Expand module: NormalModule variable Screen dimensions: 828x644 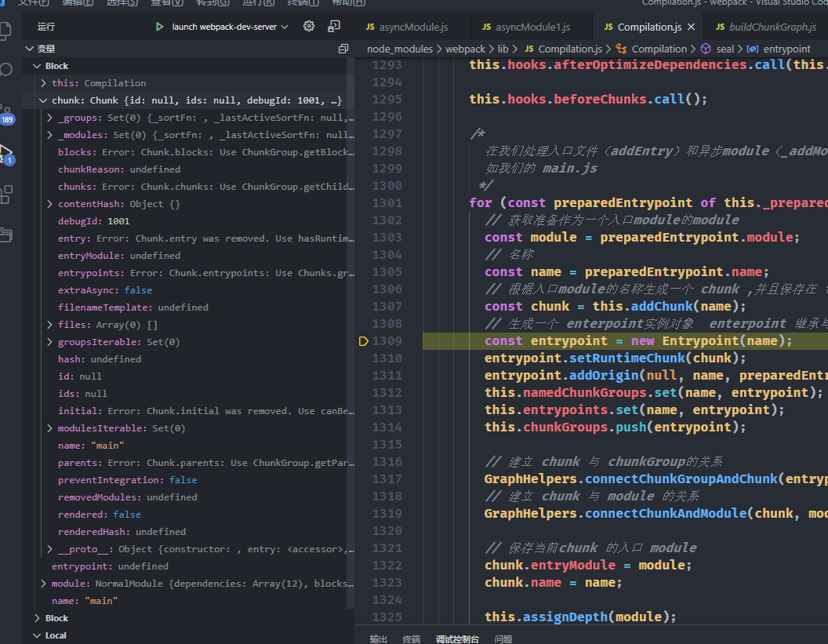[43, 584]
